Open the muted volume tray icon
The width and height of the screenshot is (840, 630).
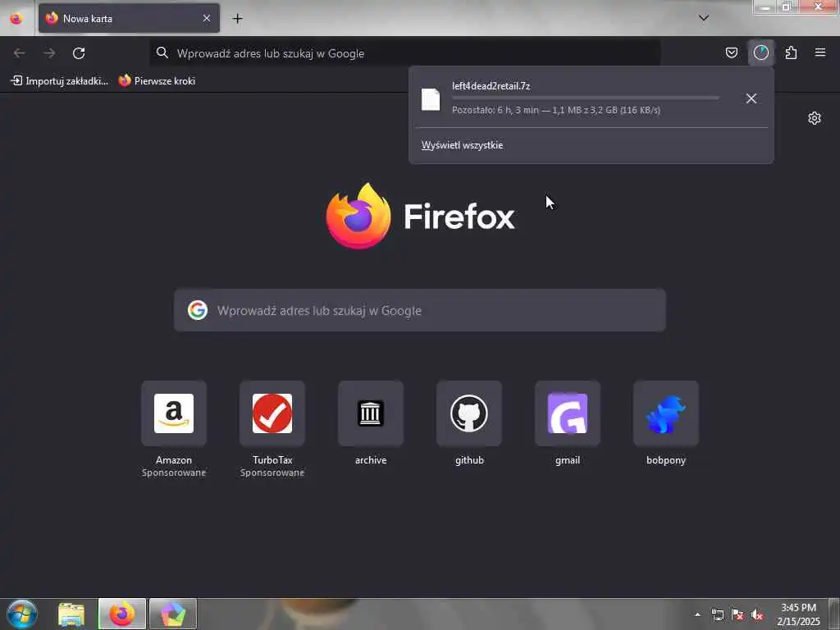757,615
